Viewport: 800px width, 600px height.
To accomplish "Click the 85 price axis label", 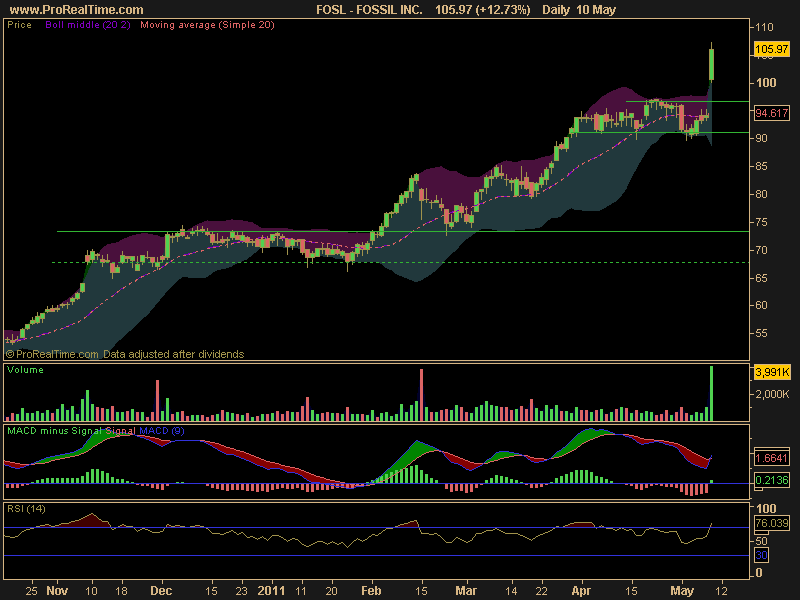I will [761, 166].
